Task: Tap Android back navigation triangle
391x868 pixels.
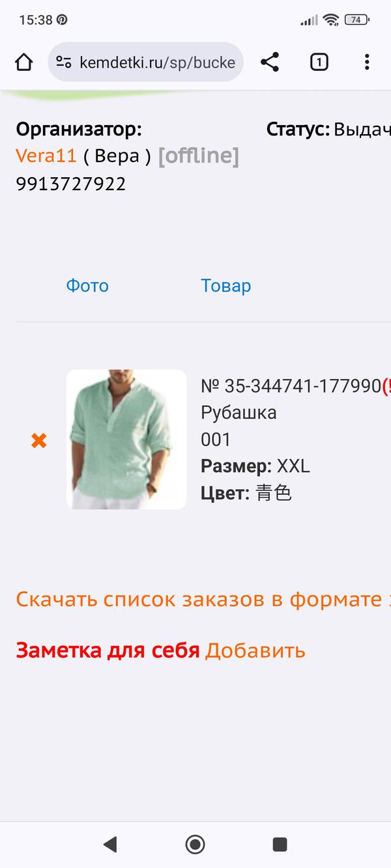Action: pos(110,845)
